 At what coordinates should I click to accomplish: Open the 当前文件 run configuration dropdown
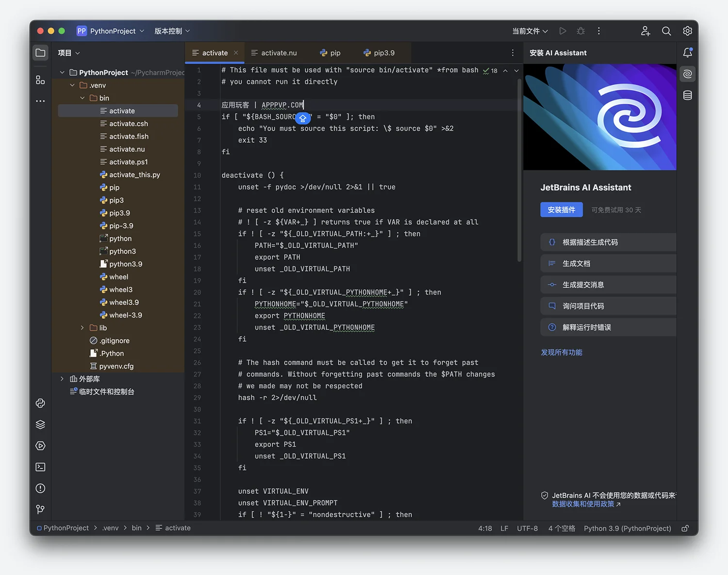[x=530, y=31]
